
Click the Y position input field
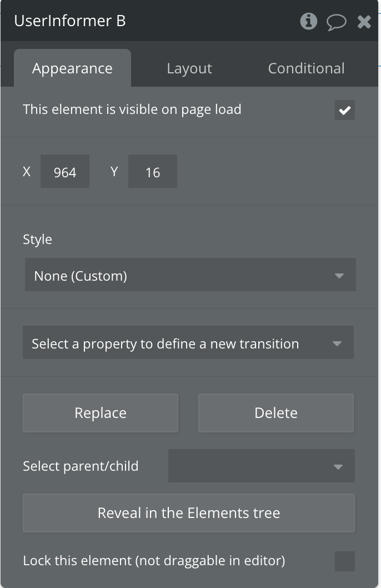click(153, 172)
